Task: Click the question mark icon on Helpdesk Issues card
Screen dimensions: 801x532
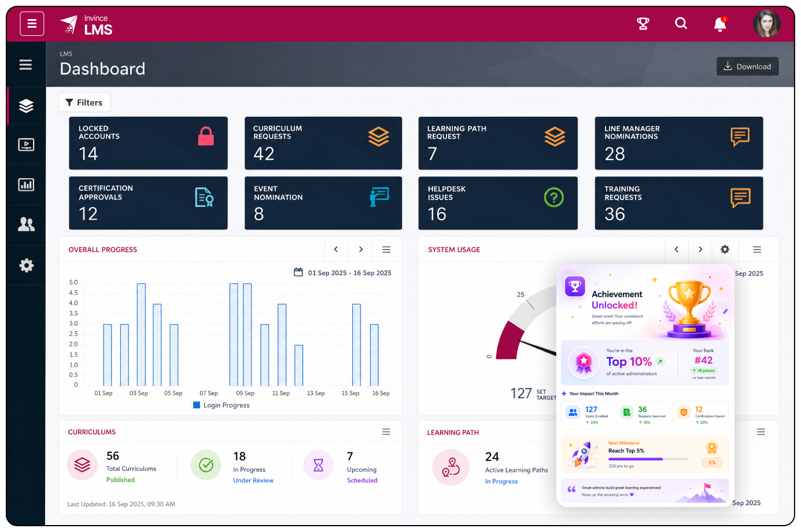Action: [554, 198]
